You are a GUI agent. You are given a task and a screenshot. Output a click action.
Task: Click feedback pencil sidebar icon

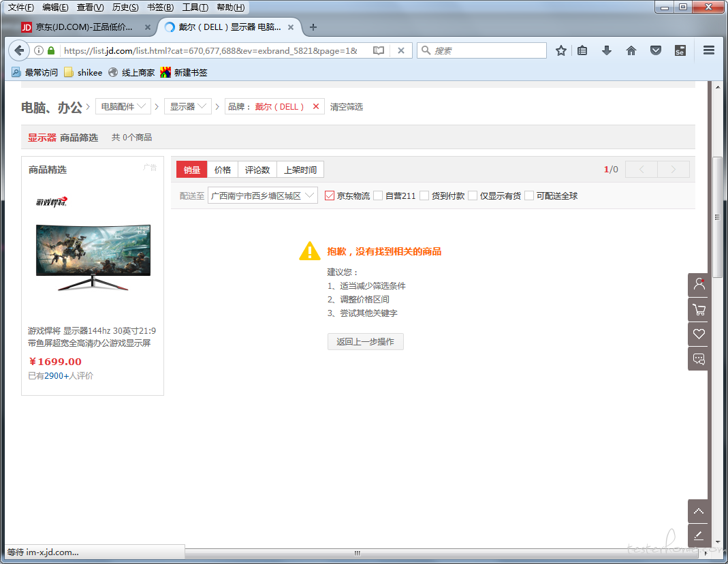[x=698, y=535]
